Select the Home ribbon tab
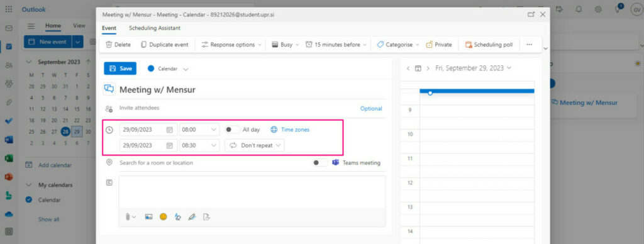 click(53, 26)
